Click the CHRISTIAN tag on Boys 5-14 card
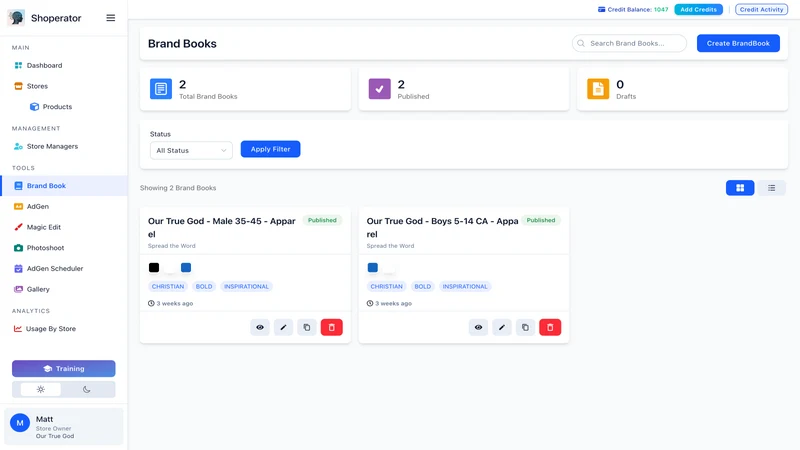 click(x=386, y=286)
